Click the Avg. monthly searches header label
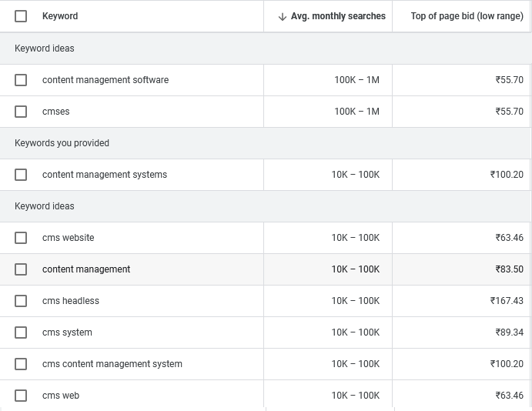532x411 pixels. 338,16
